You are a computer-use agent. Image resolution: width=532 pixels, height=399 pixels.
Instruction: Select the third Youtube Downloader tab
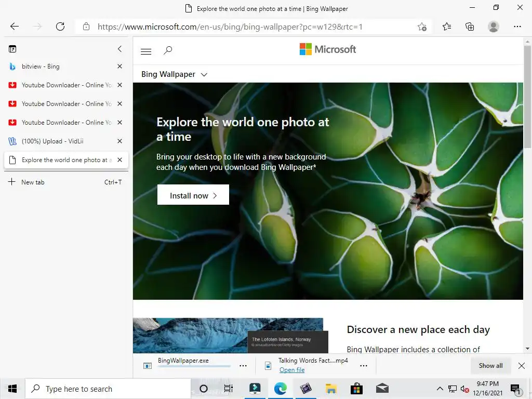pos(61,123)
